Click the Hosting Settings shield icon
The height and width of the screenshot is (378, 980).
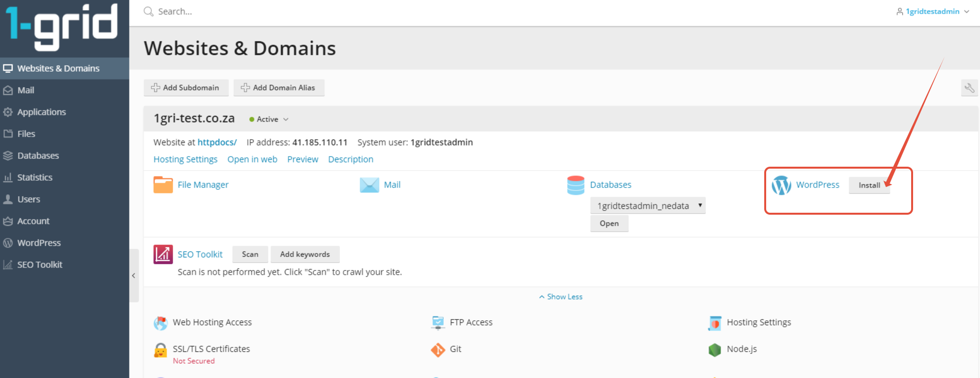pyautogui.click(x=715, y=323)
